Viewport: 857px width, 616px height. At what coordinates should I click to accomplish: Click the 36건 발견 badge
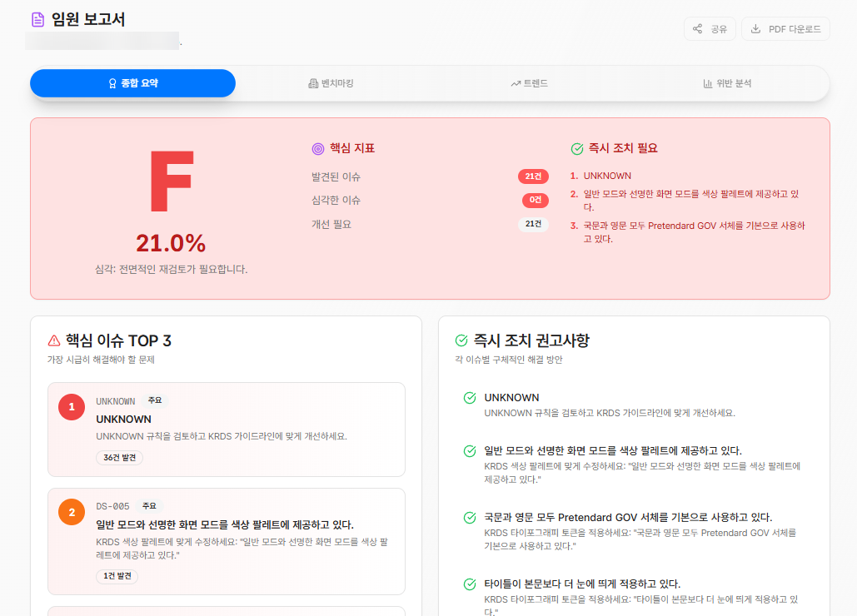click(x=120, y=458)
